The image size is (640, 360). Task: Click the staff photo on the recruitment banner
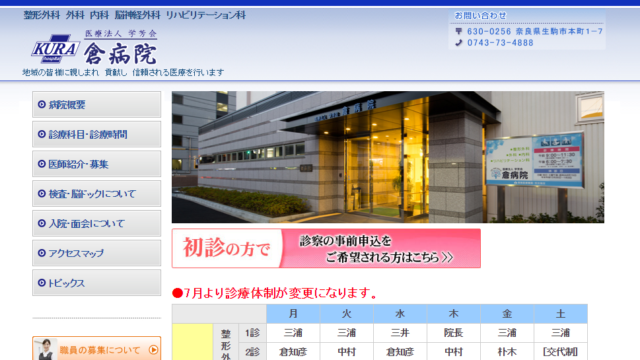[46, 349]
